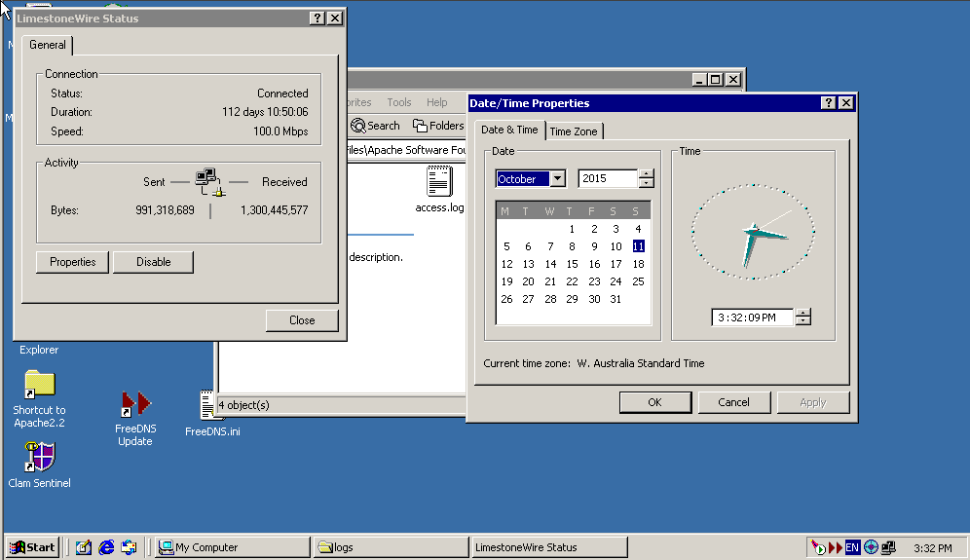970x560 pixels.
Task: Click the Sent bytes value 991,318,689
Action: 165,210
